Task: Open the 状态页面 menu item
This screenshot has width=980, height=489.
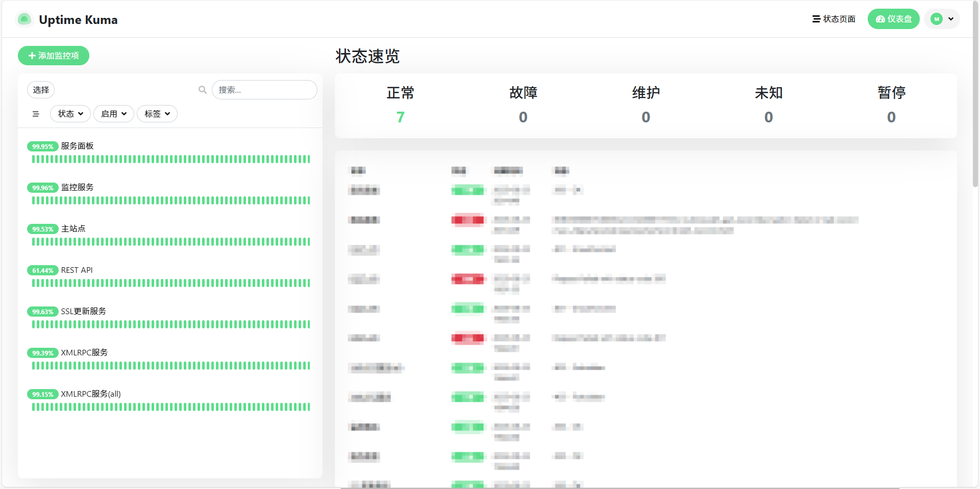Action: pyautogui.click(x=834, y=19)
